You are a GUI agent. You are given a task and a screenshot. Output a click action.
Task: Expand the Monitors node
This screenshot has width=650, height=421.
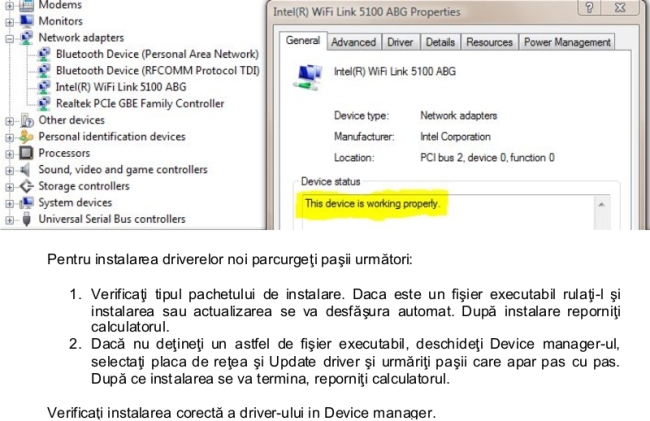9,22
